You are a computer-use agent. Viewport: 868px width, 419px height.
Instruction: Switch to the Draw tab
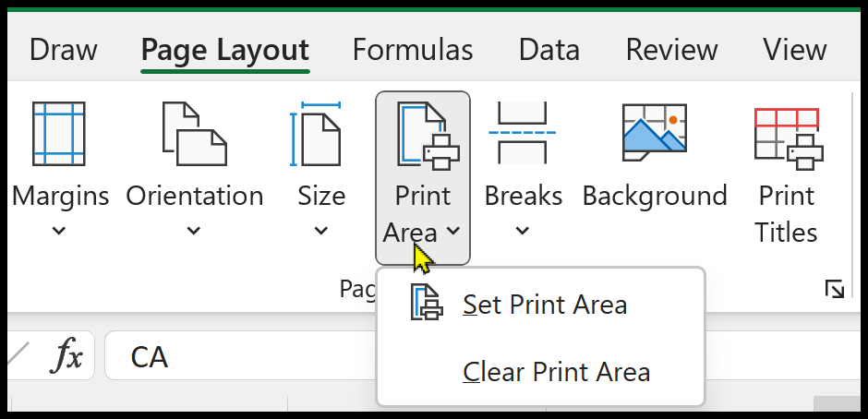click(x=63, y=50)
